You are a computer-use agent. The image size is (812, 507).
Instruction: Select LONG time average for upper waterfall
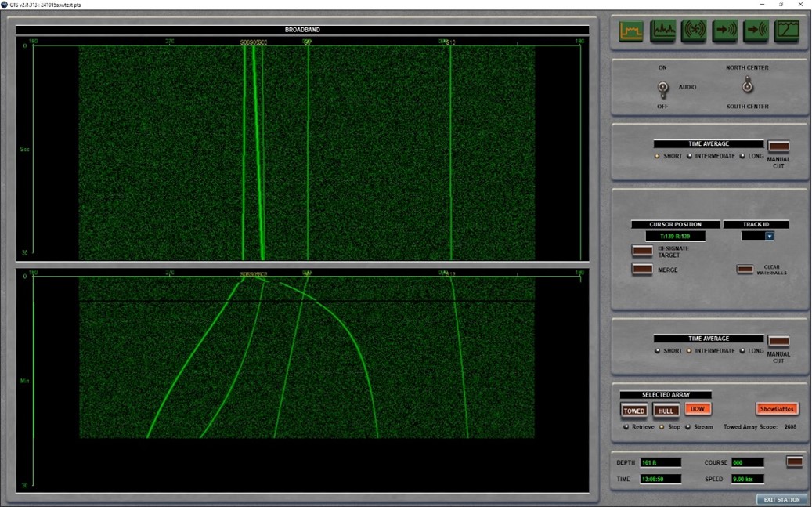tap(742, 156)
